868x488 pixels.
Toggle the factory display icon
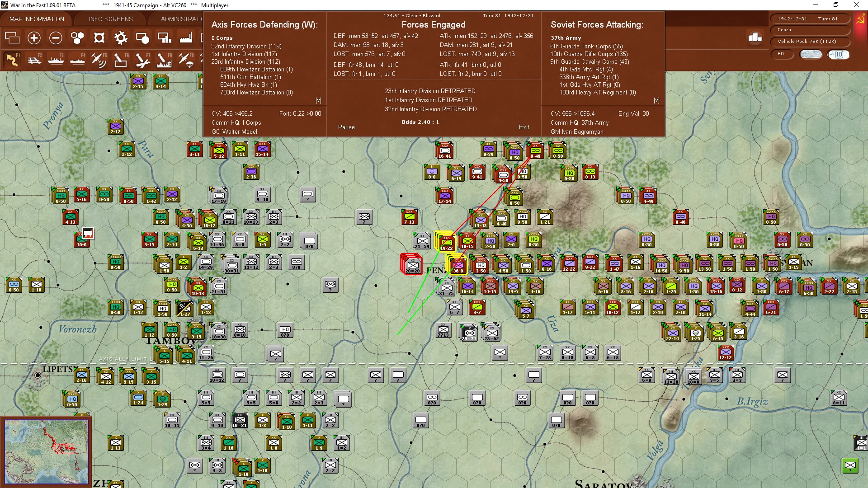coord(186,38)
